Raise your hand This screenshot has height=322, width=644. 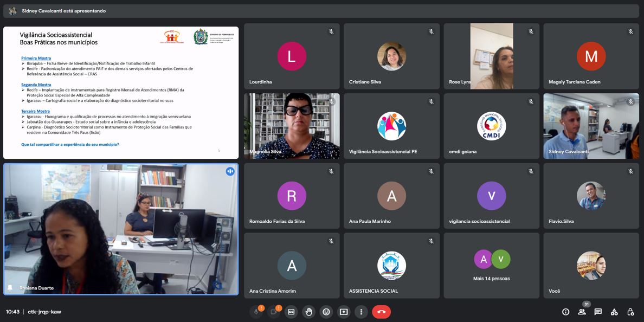[308, 312]
